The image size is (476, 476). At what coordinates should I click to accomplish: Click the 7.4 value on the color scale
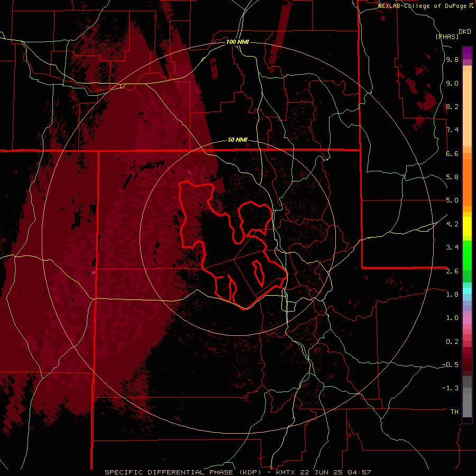tap(452, 130)
